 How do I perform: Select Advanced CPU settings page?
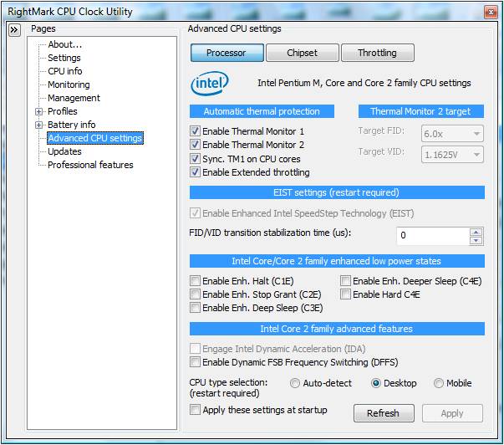95,138
